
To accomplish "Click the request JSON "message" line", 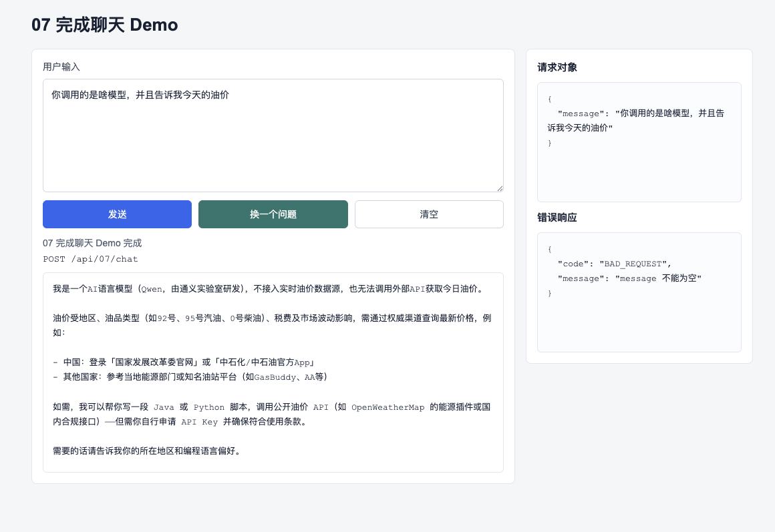I will [635, 121].
